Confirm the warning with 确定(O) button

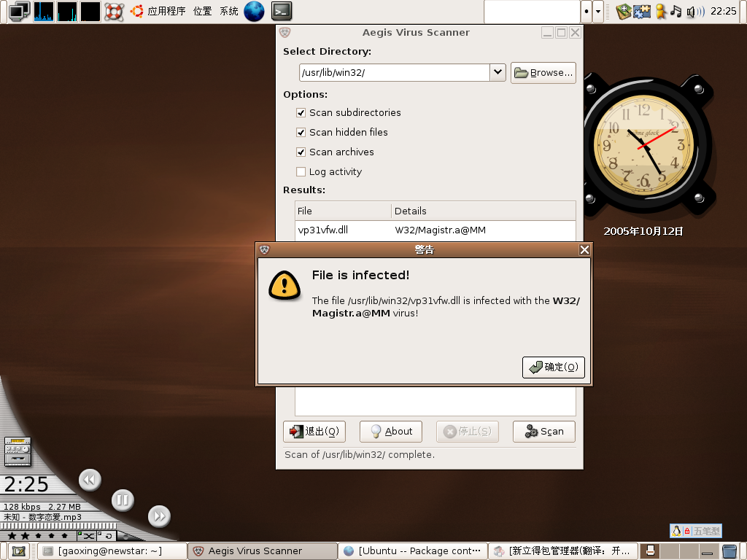(553, 367)
